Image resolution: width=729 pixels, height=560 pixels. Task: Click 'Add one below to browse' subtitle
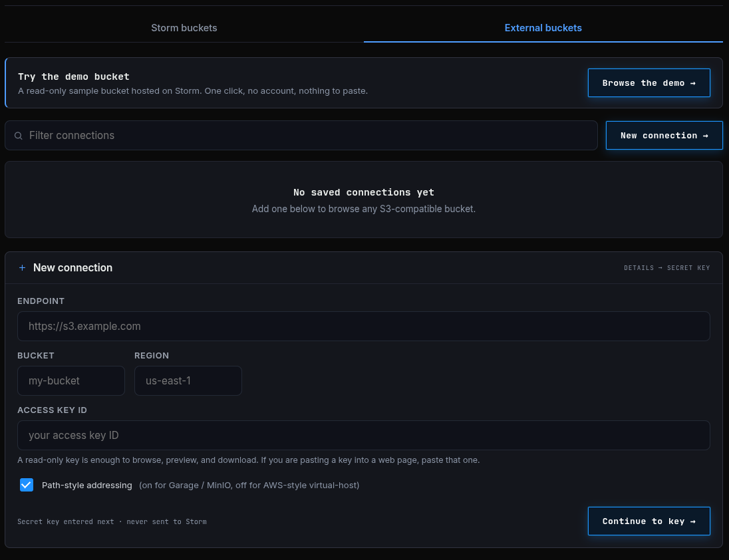pos(364,209)
